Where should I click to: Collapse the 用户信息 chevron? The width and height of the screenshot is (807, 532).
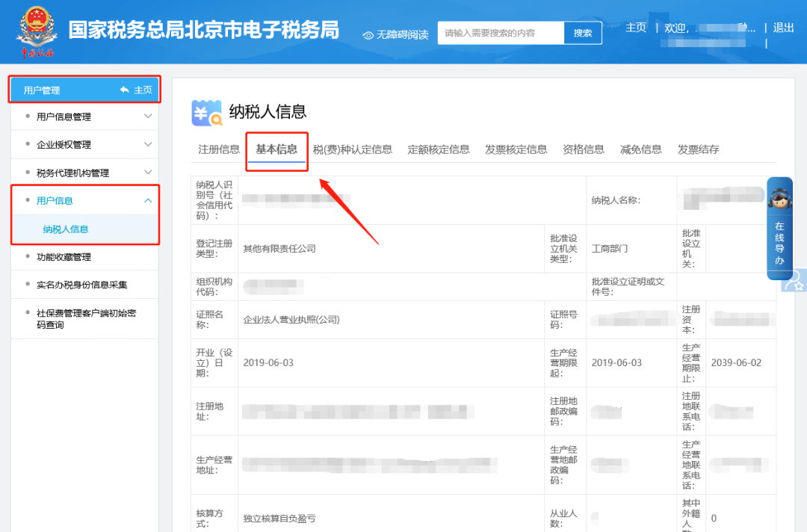coord(148,201)
